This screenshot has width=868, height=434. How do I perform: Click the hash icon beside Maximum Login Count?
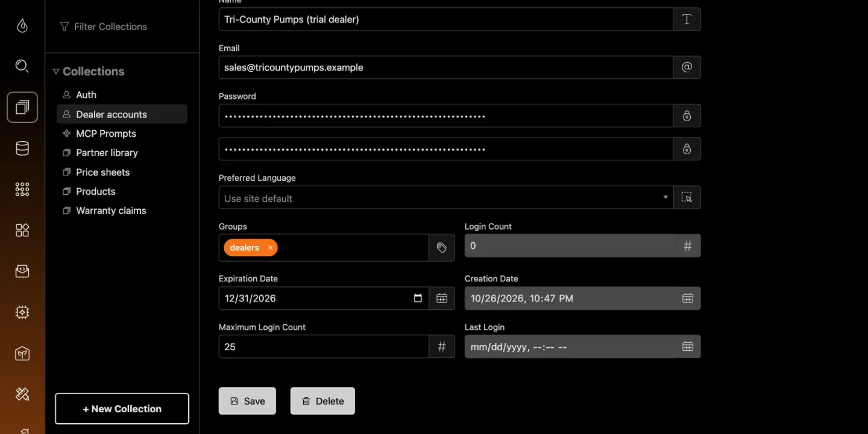[441, 347]
